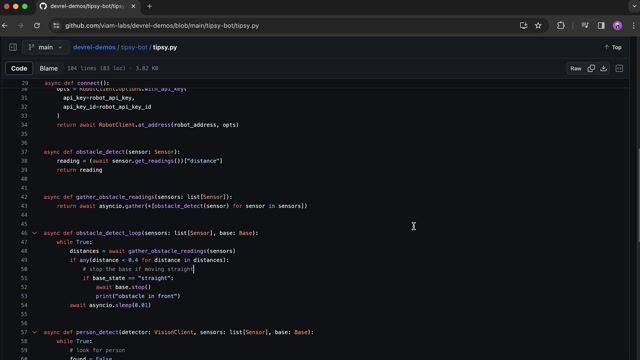Switch to the Code view tab
The image size is (640, 360).
point(19,69)
